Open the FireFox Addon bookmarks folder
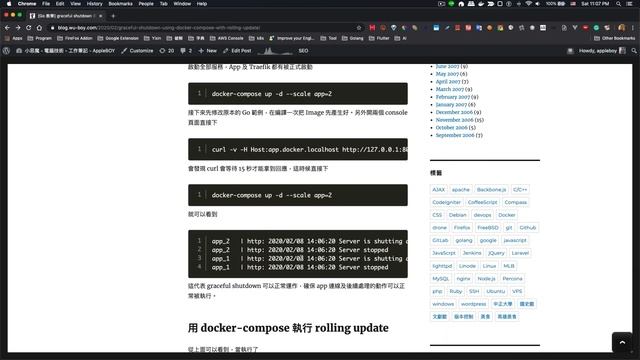640x360 pixels. [x=75, y=38]
